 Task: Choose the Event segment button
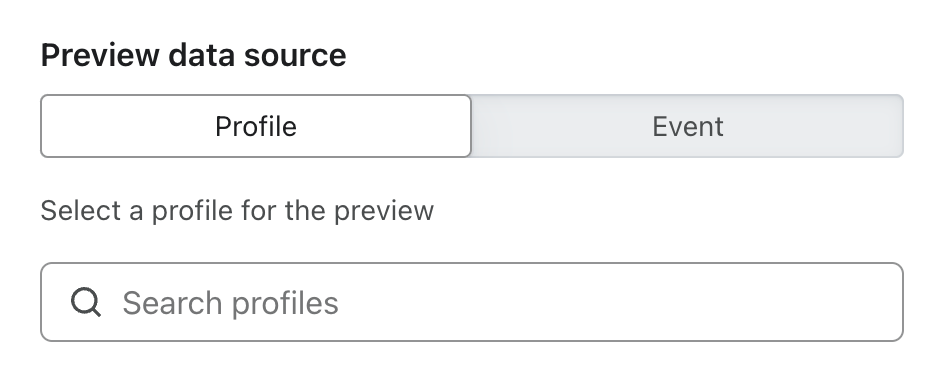[x=688, y=126]
